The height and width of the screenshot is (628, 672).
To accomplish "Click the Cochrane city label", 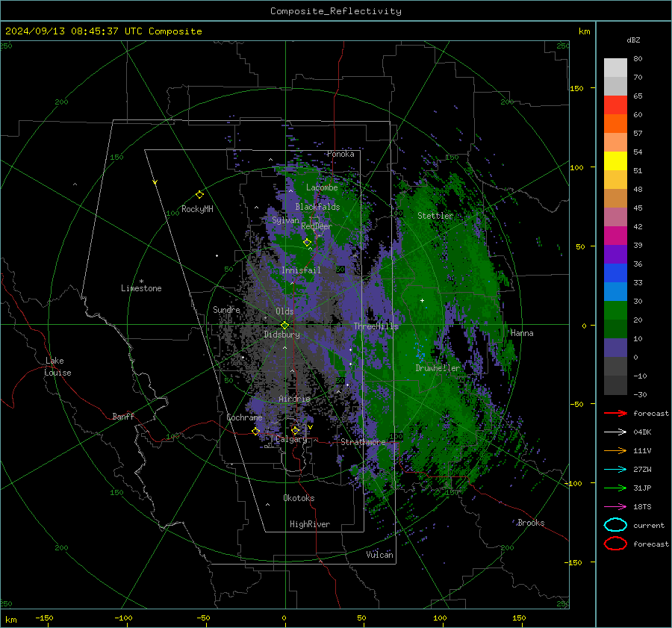I will click(244, 417).
